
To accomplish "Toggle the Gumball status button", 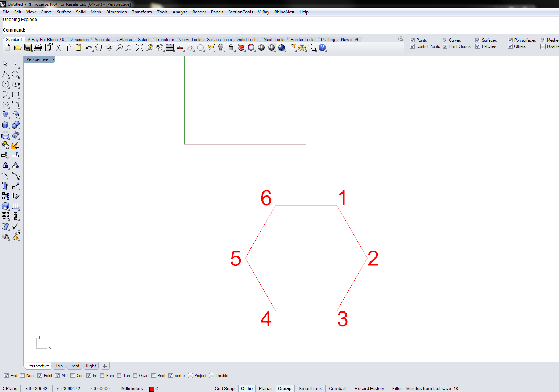I will point(337,389).
